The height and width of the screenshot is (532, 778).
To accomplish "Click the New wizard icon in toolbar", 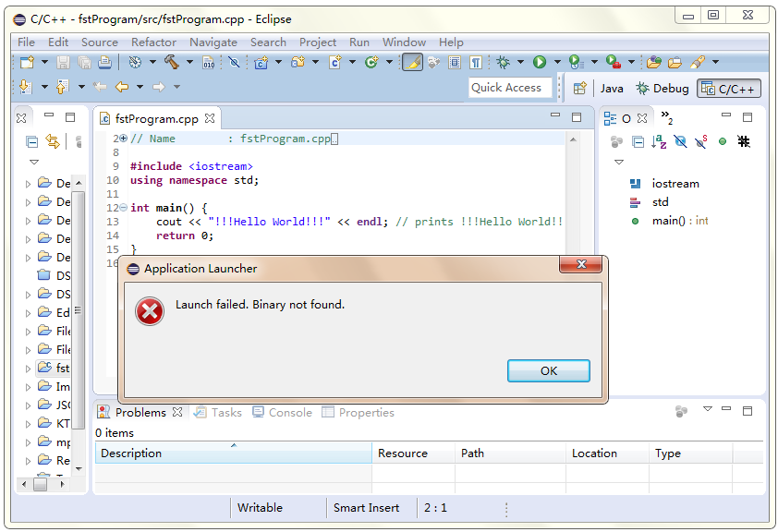I will point(27,62).
